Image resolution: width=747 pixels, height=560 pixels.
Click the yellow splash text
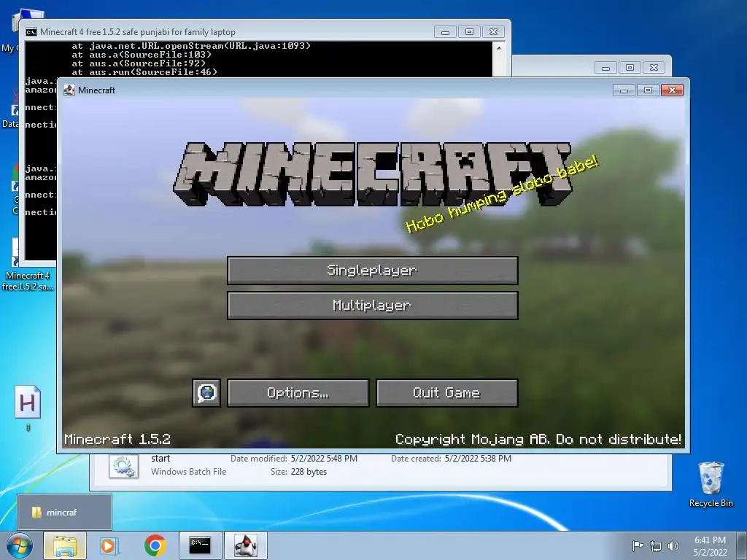(502, 194)
